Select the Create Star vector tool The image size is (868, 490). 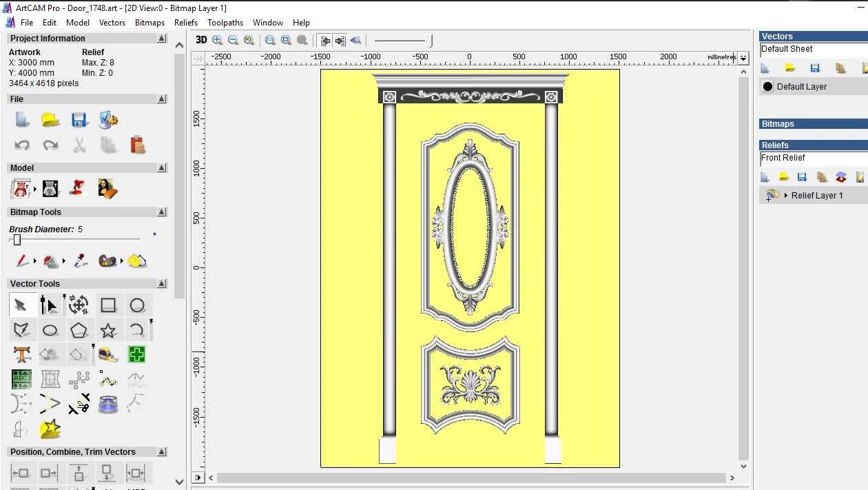click(x=108, y=330)
